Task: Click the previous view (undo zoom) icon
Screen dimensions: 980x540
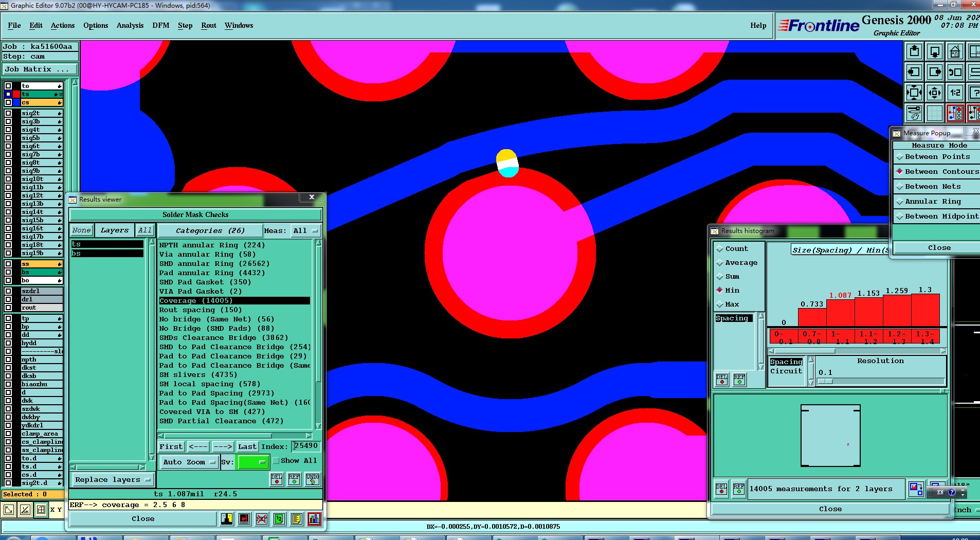Action: (955, 72)
